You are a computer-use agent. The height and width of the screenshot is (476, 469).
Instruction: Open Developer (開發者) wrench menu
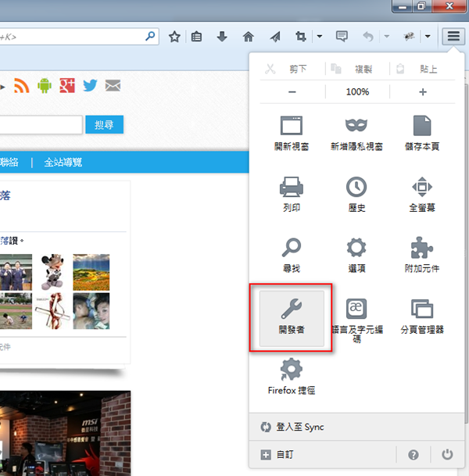[292, 318]
